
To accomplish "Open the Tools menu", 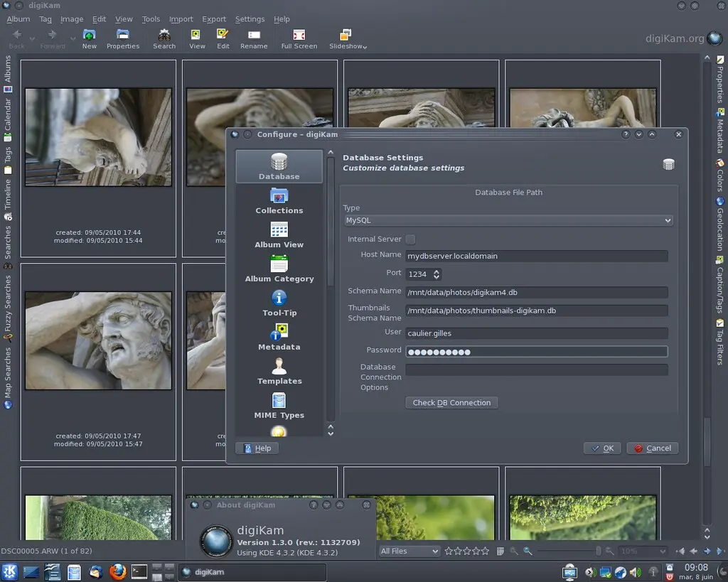I will [151, 19].
